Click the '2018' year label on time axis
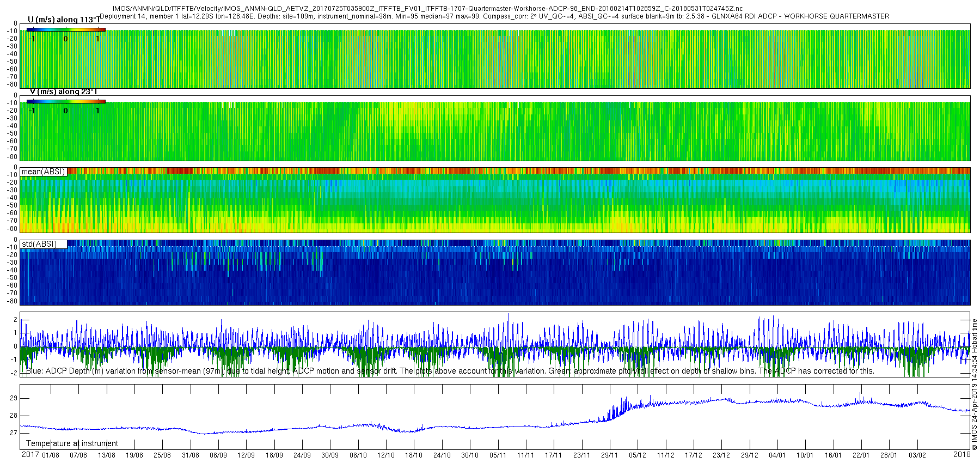 [x=962, y=455]
